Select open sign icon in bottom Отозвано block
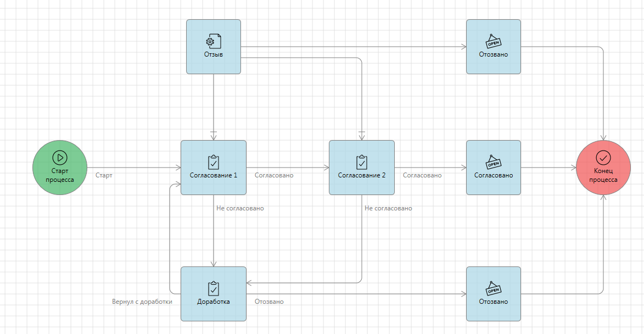The height and width of the screenshot is (334, 644). click(494, 288)
